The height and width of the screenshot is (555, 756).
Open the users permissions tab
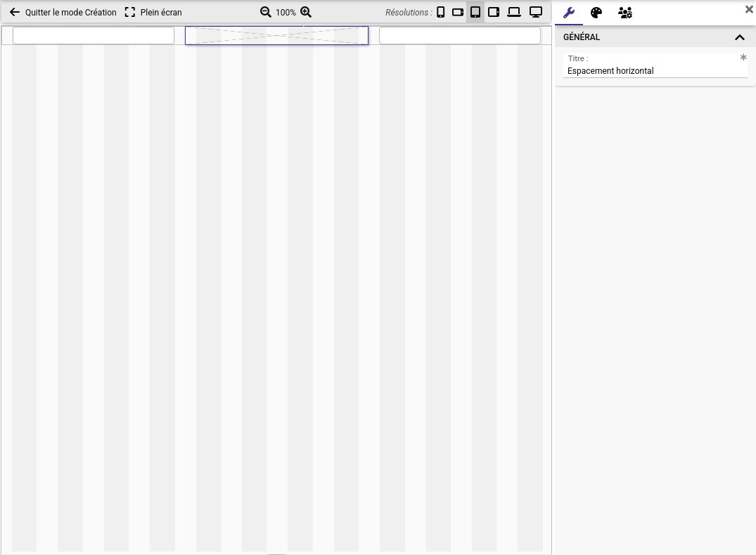[625, 13]
